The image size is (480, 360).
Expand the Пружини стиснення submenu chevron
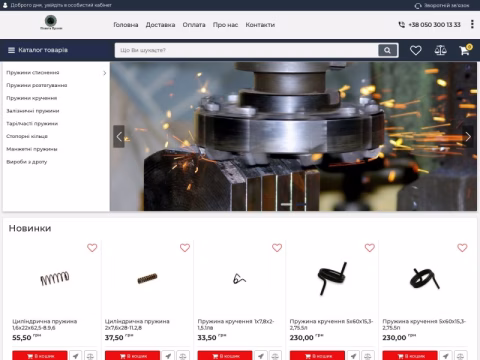coord(105,73)
